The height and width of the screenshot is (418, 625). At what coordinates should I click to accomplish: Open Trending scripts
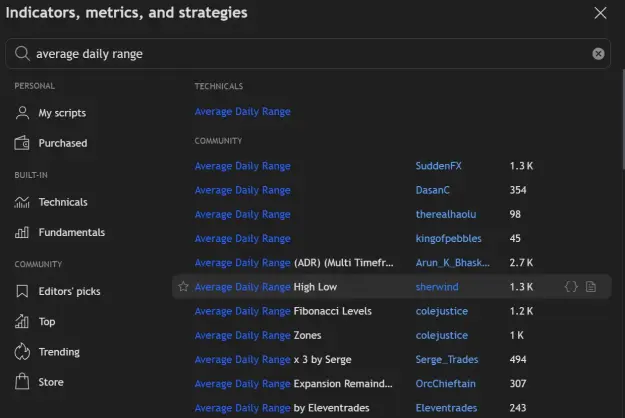[47, 352]
